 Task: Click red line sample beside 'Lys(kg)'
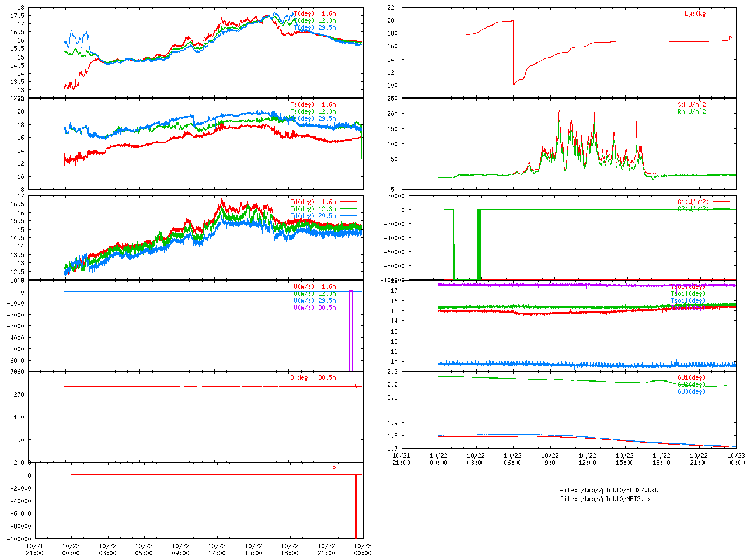click(721, 13)
